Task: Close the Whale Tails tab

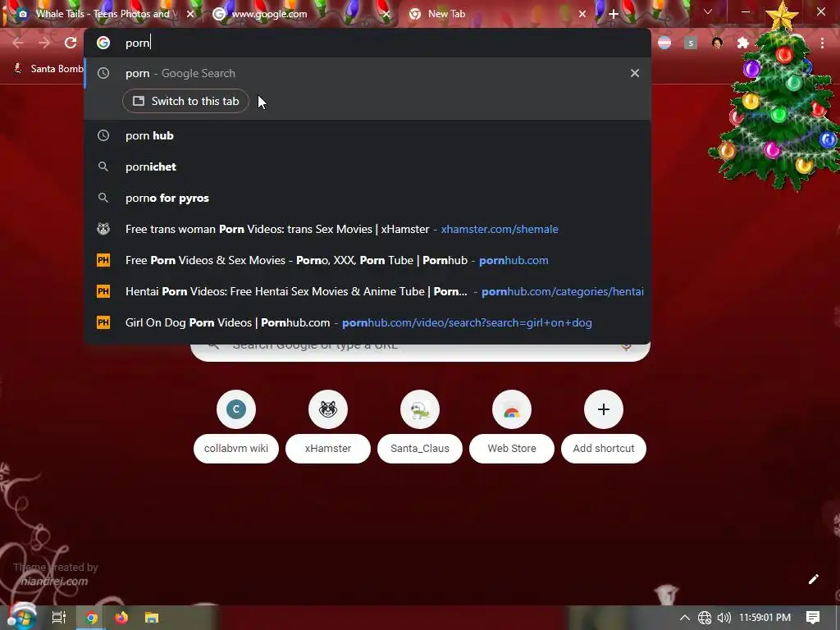Action: pyautogui.click(x=190, y=14)
